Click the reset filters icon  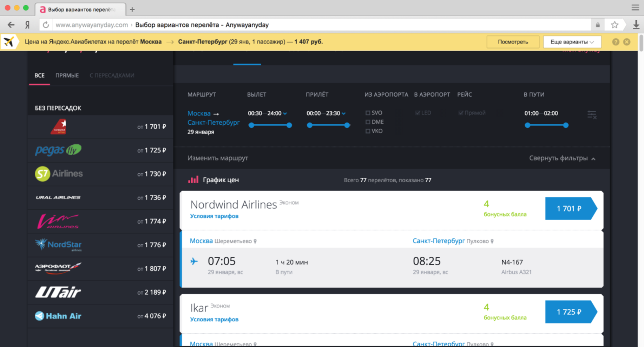coord(592,115)
